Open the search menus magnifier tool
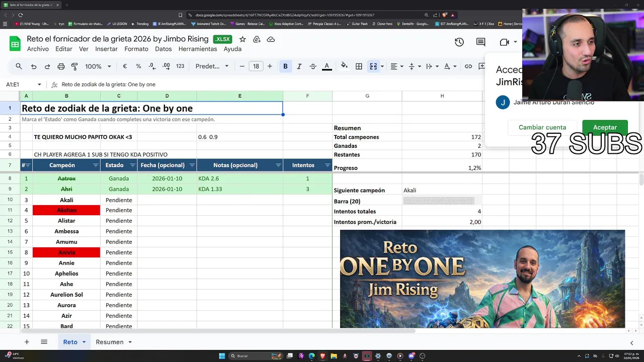The image size is (644, 362). pyautogui.click(x=19, y=66)
